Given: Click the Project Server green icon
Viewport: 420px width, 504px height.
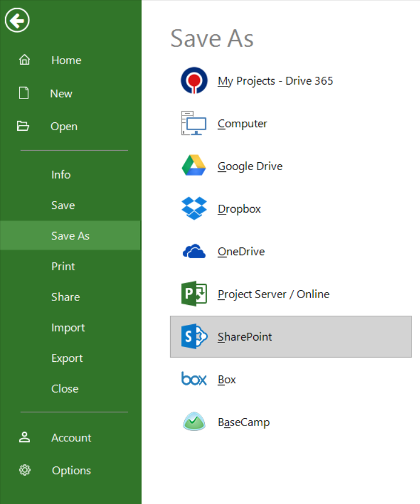Looking at the screenshot, I should point(194,294).
